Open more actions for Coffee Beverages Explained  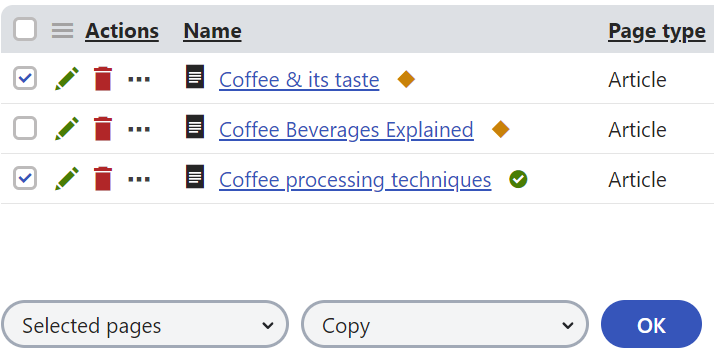(x=139, y=129)
